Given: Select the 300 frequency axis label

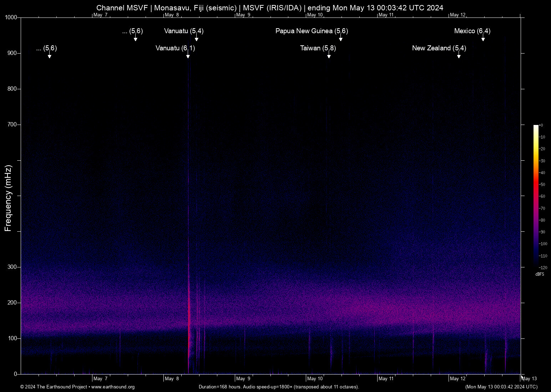Looking at the screenshot, I should point(12,267).
